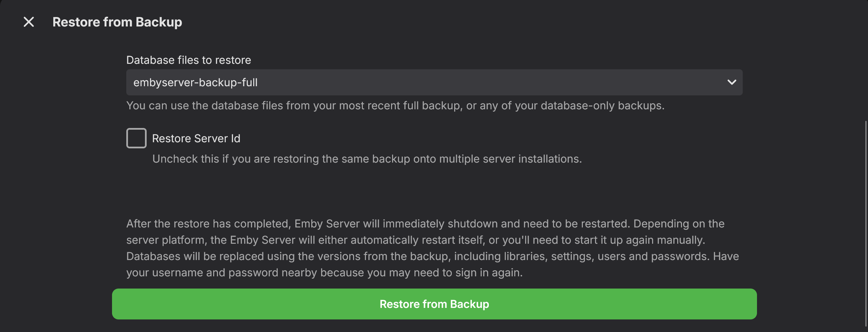Open the Database files to restore dropdown
The width and height of the screenshot is (868, 332).
[434, 82]
